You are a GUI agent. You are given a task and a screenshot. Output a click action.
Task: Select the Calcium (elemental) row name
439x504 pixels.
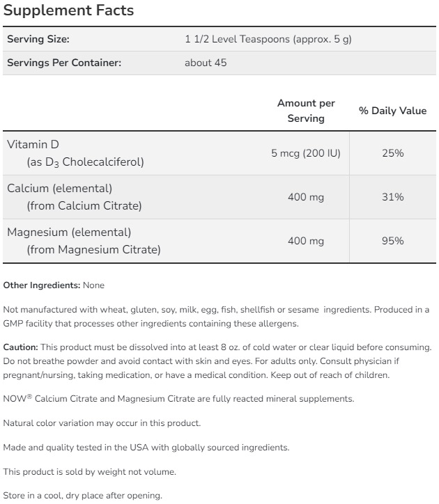point(59,188)
